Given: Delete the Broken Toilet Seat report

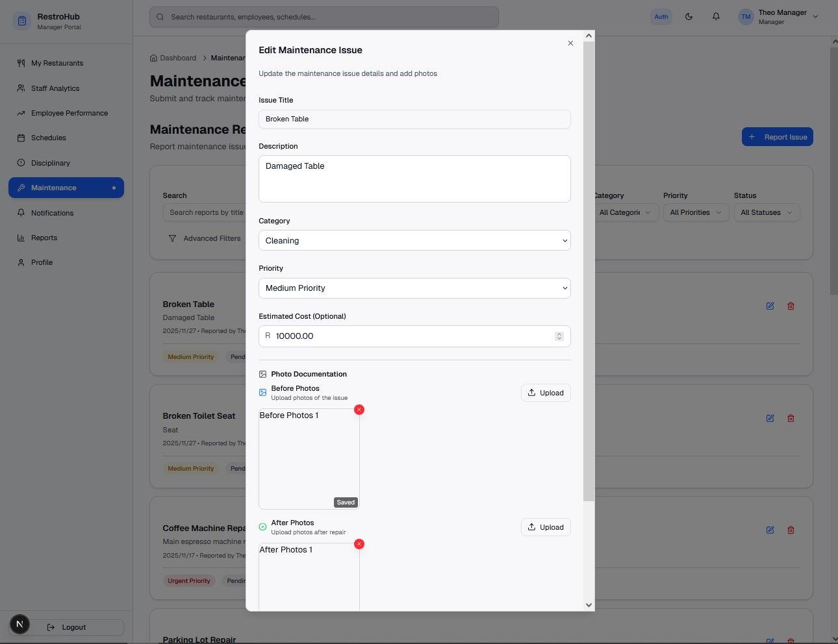Looking at the screenshot, I should [x=791, y=418].
